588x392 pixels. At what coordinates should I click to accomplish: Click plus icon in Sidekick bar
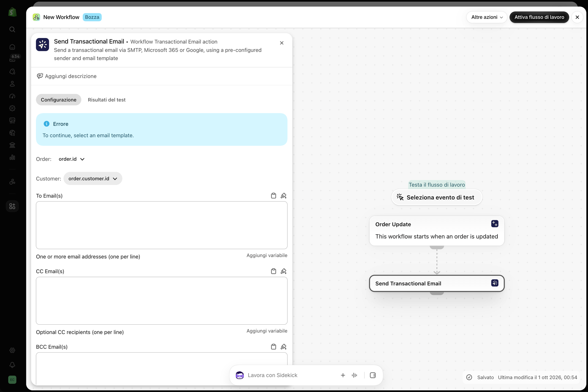click(x=343, y=375)
